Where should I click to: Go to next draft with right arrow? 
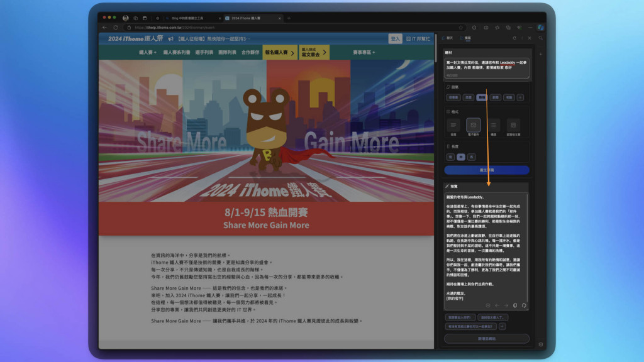[506, 305]
